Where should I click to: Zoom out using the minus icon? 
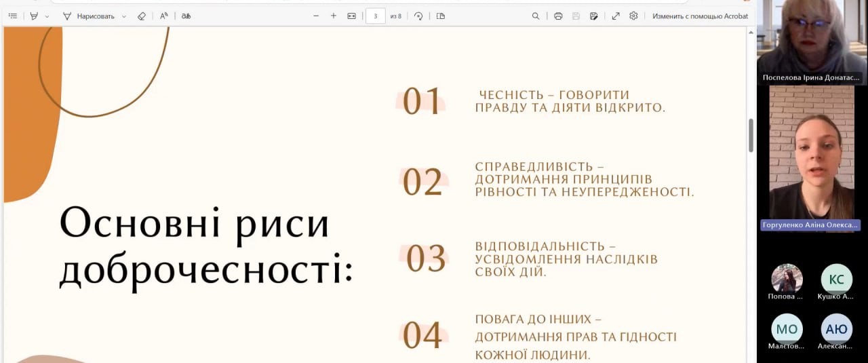pos(316,16)
